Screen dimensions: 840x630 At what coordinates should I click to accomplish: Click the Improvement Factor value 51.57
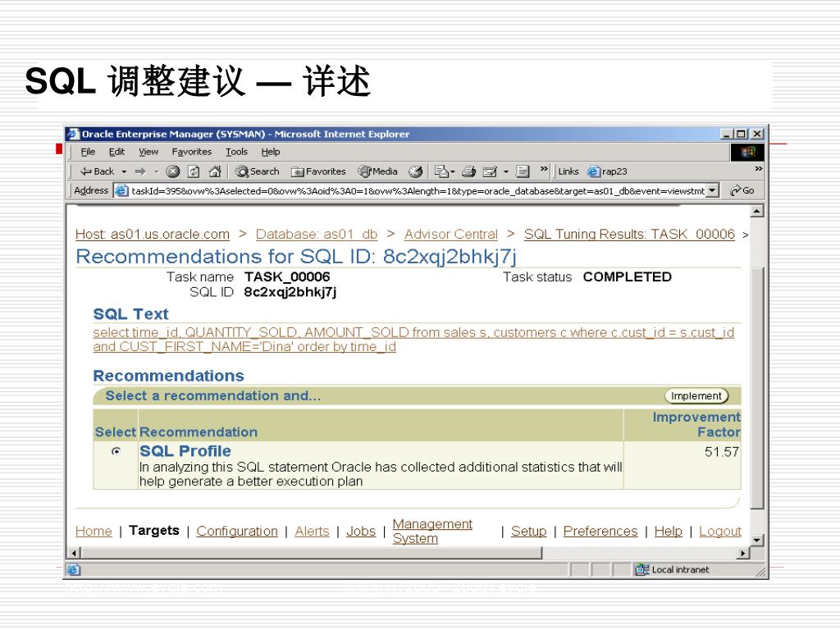coord(722,452)
